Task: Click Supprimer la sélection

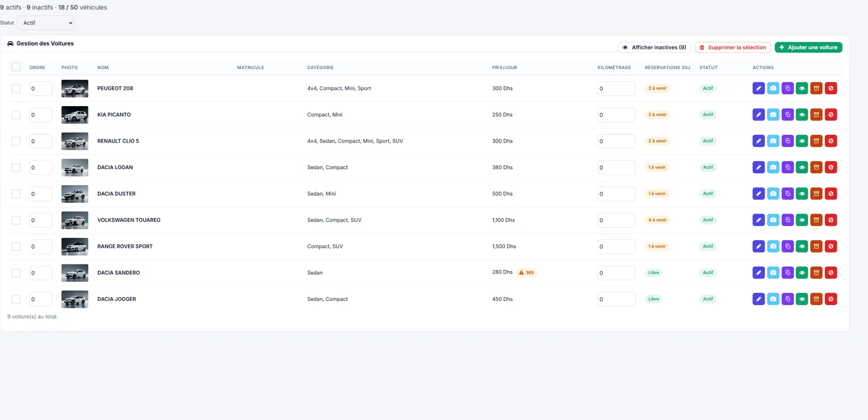Action: tap(733, 48)
